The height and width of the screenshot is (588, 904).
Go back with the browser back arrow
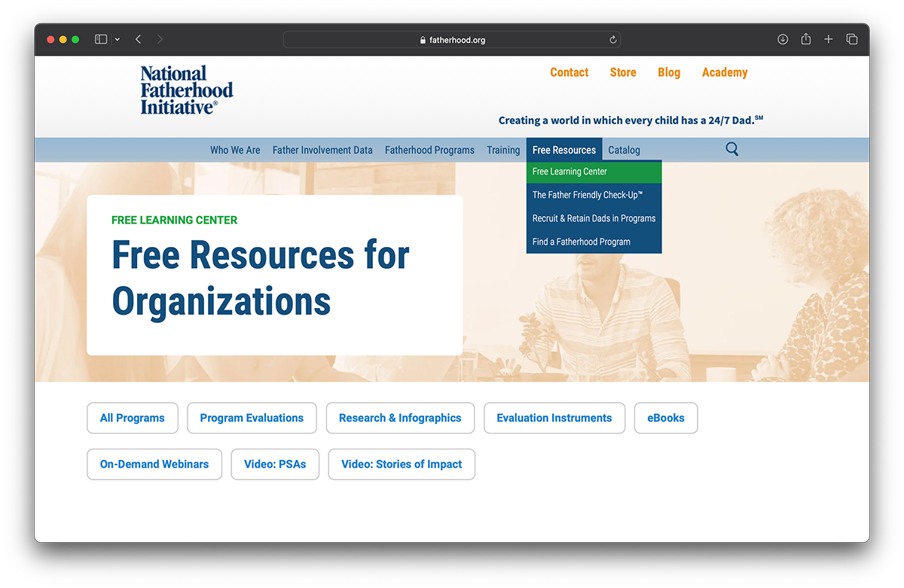coord(138,39)
